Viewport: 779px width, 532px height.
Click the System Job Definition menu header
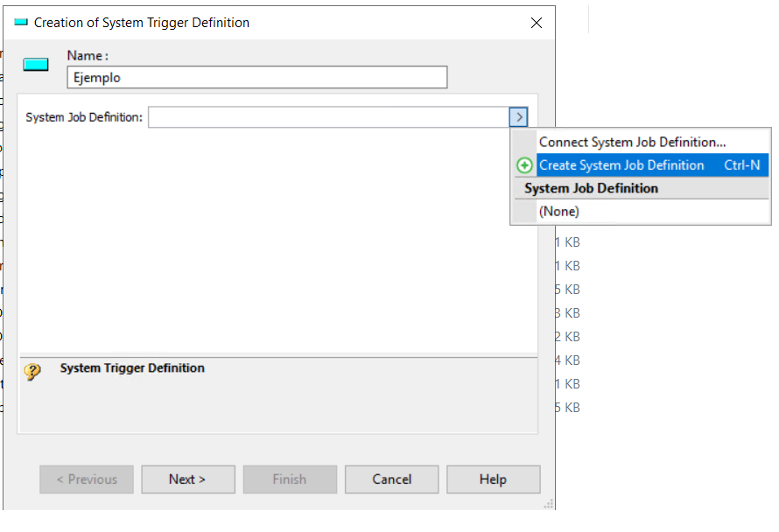point(591,188)
